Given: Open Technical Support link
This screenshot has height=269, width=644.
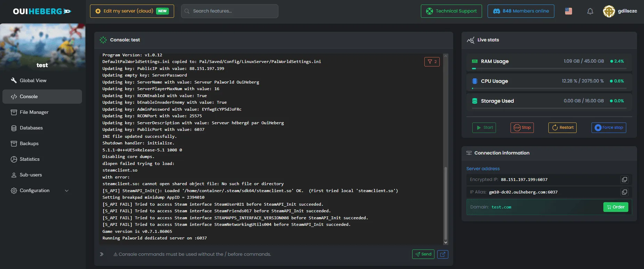Looking at the screenshot, I should point(451,11).
